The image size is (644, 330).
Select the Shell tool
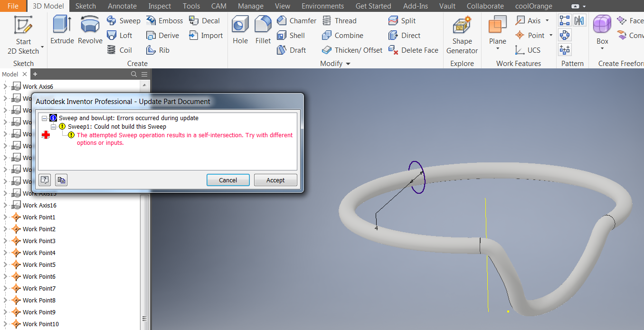pyautogui.click(x=292, y=35)
